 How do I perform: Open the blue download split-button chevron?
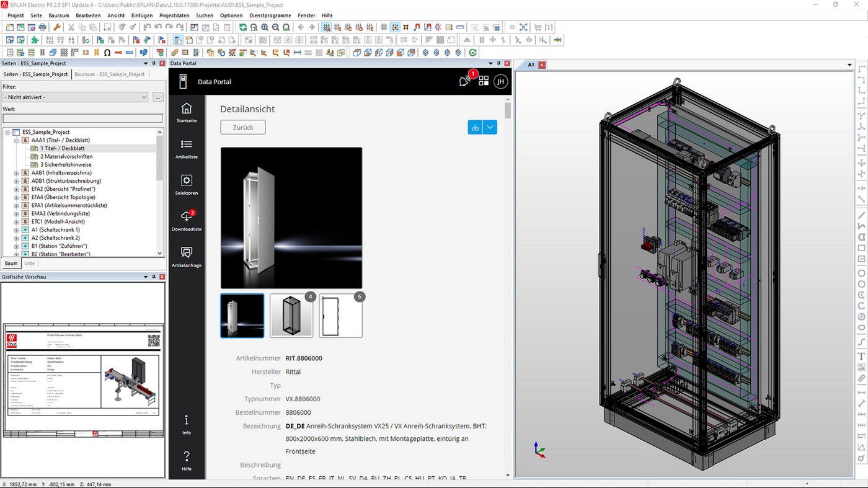click(490, 127)
